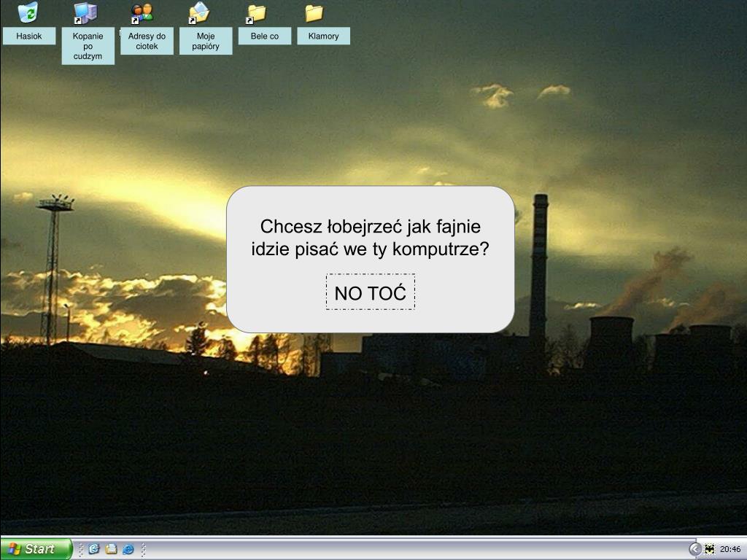This screenshot has width=747, height=560.
Task: Select the Adresy do ciotek label
Action: coord(147,41)
